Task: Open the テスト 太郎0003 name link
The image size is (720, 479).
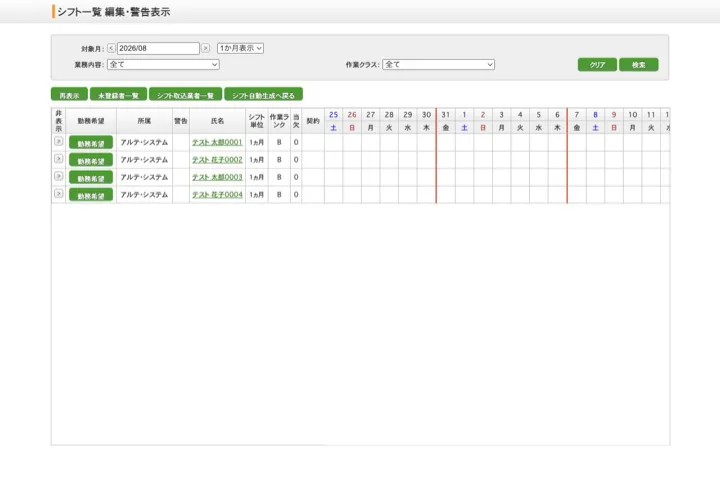Action: click(217, 177)
